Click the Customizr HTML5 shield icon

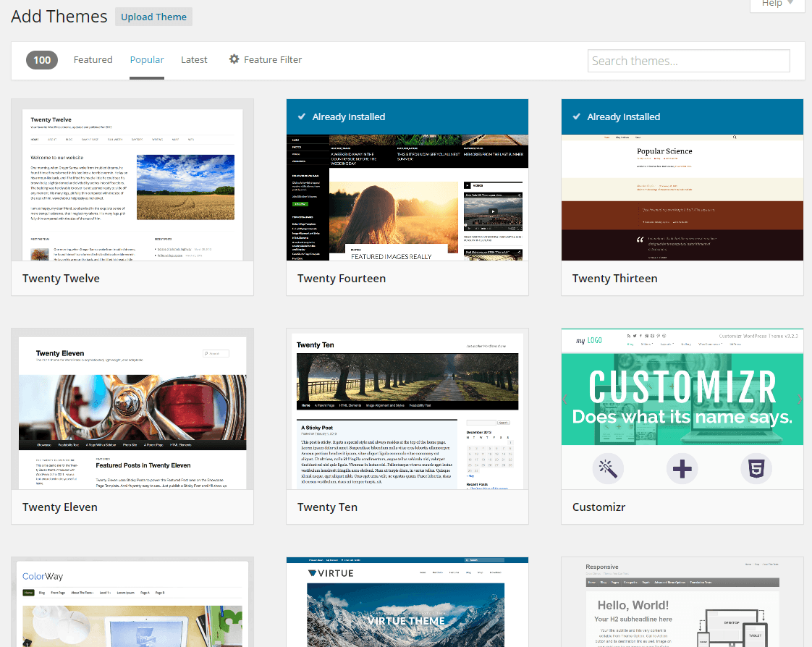[756, 468]
